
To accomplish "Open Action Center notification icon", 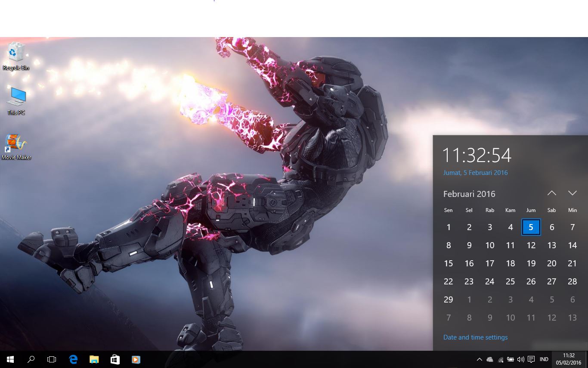I will pyautogui.click(x=531, y=359).
